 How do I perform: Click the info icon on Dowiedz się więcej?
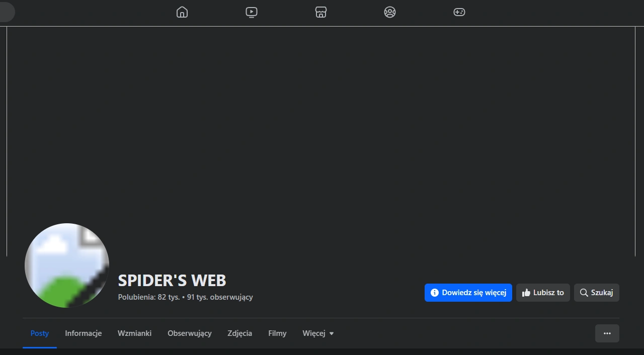point(435,293)
